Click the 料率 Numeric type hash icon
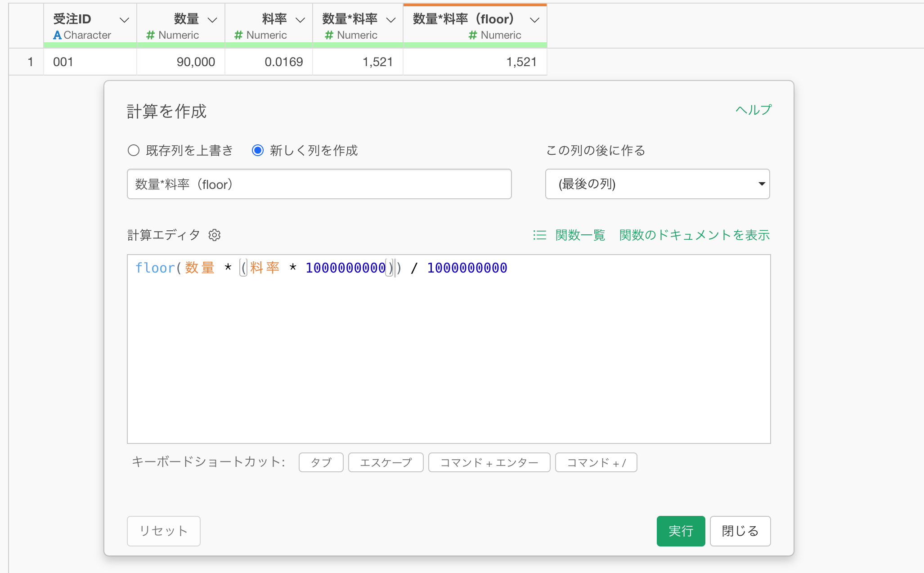924x573 pixels. [x=238, y=35]
